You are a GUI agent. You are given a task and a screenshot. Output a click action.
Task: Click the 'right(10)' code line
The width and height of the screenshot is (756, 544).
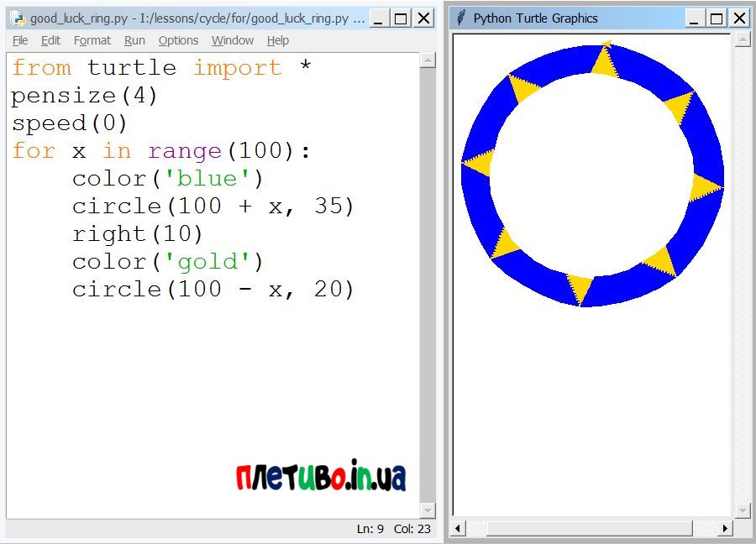[x=138, y=234]
